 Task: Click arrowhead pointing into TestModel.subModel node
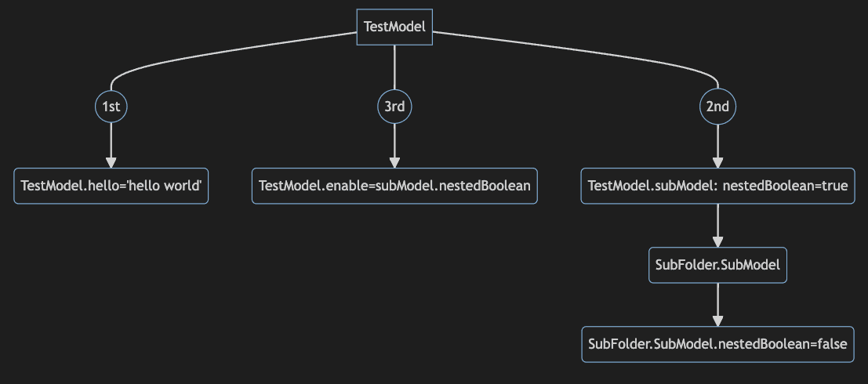(717, 161)
